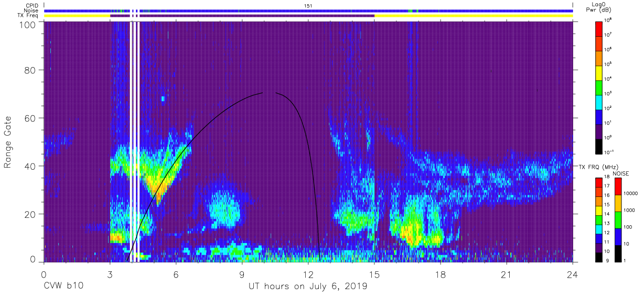Click UT hour tick label 9
644x297 pixels.
click(x=242, y=274)
